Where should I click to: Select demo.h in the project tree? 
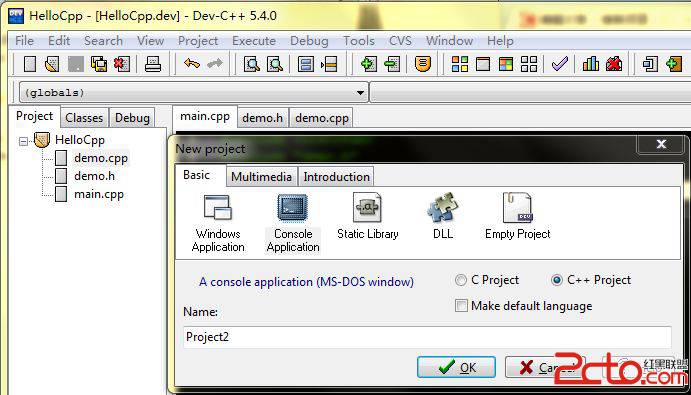point(94,176)
